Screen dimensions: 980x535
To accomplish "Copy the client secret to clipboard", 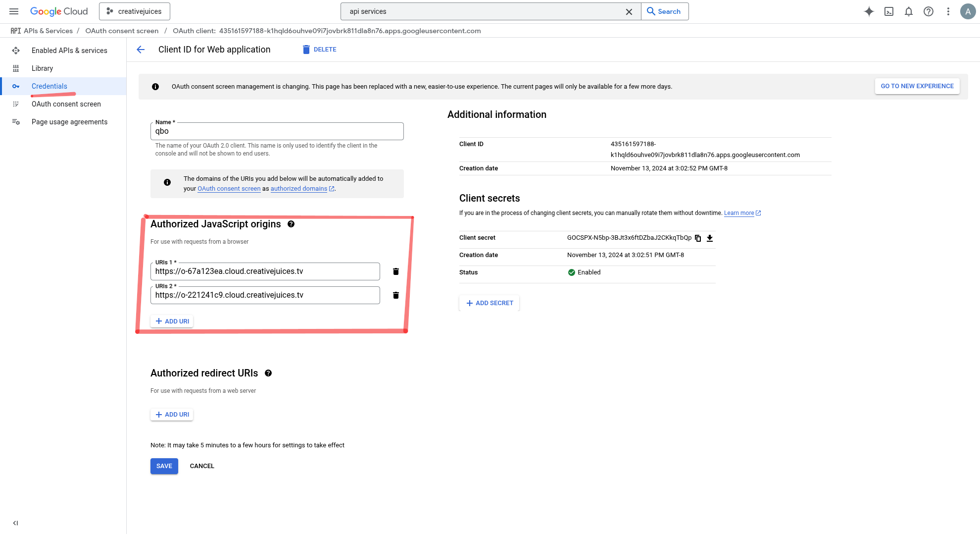I will 698,238.
